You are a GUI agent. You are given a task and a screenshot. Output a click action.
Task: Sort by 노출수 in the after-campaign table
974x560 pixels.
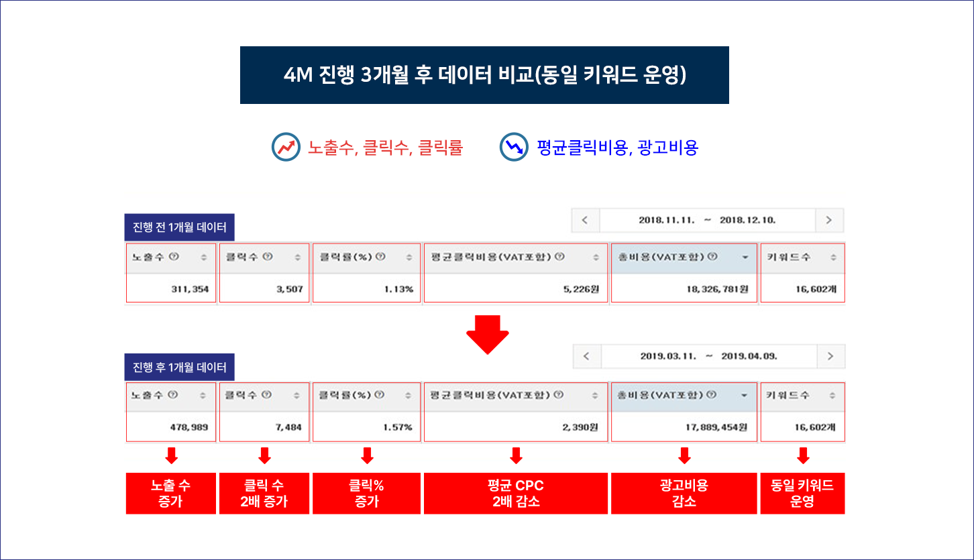[203, 396]
